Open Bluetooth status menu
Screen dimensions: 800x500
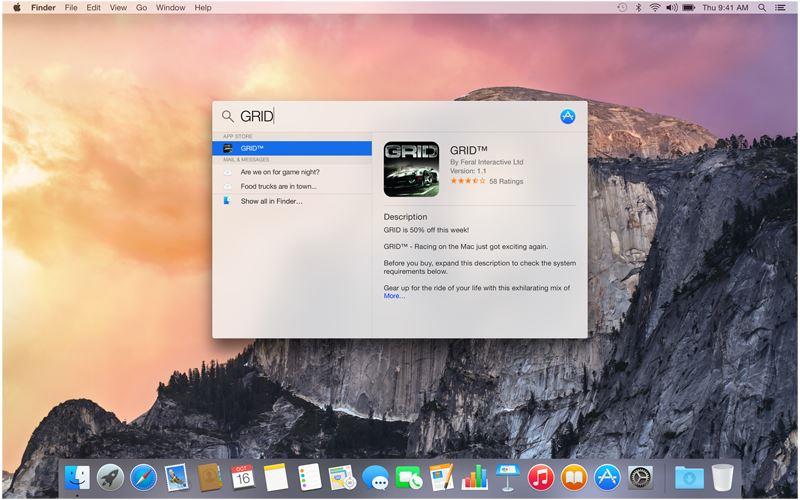point(638,8)
